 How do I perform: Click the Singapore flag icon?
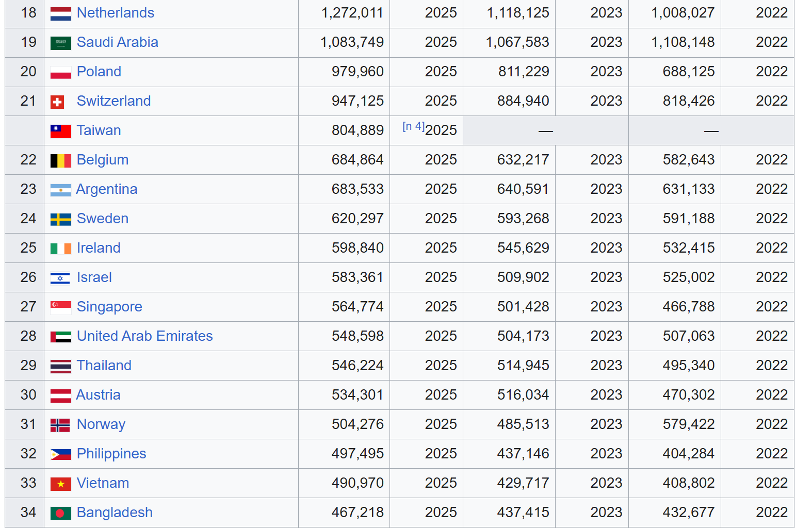(x=60, y=308)
